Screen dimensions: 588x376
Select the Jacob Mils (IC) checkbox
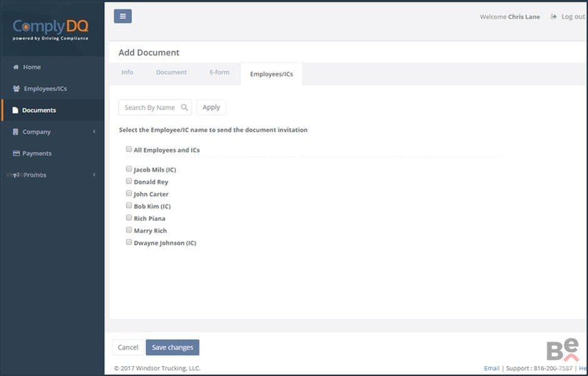point(129,169)
